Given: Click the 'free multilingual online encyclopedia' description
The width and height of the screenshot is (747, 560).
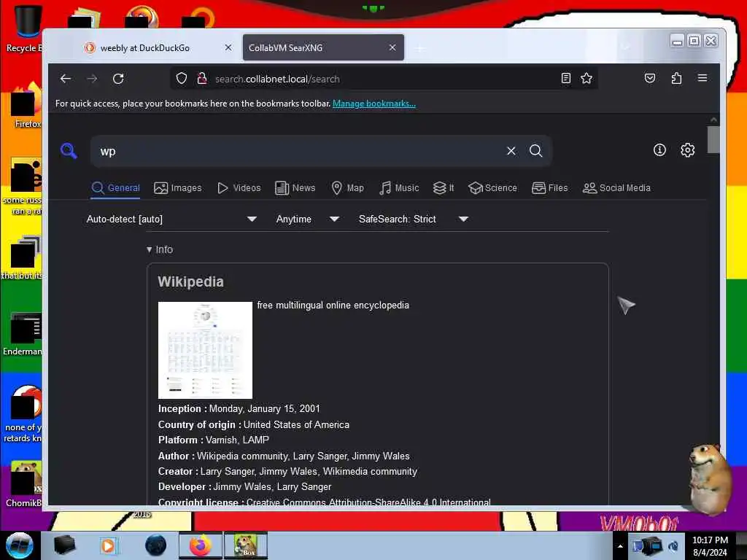Looking at the screenshot, I should coord(333,305).
